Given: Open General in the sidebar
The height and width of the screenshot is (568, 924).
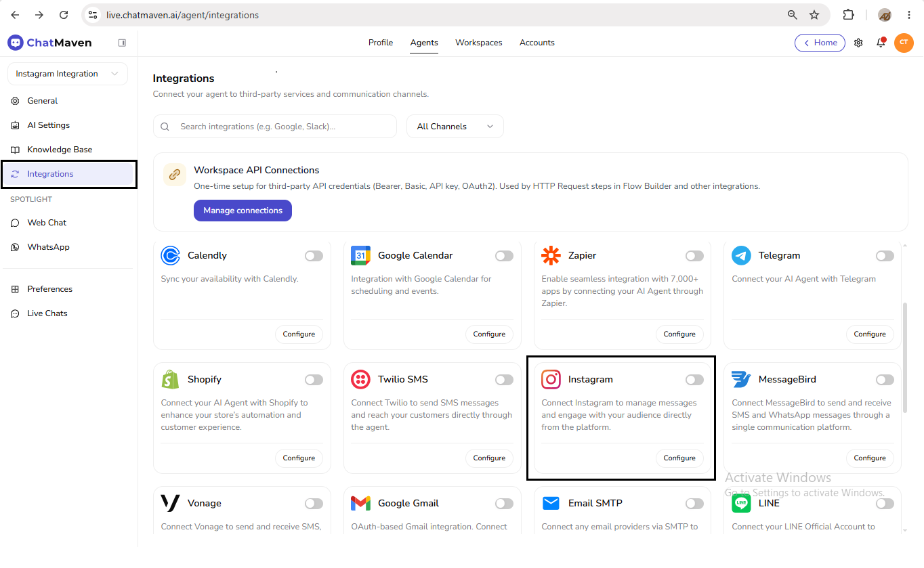Looking at the screenshot, I should click(x=68, y=101).
